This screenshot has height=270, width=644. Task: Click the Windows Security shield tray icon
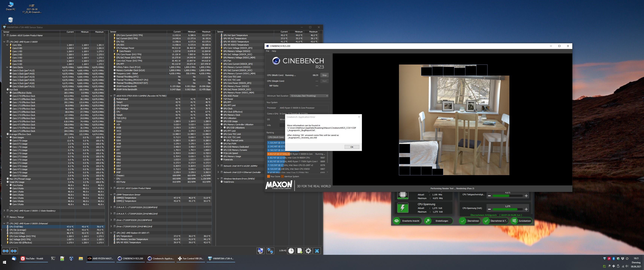(618, 259)
